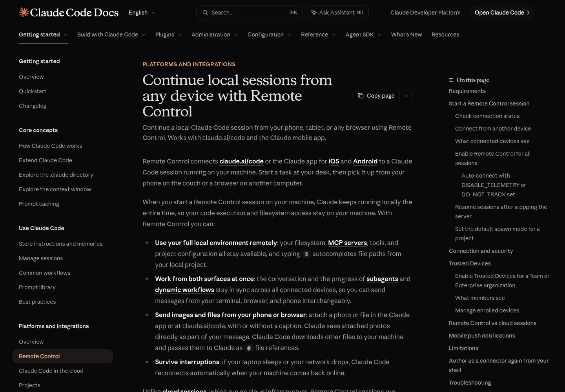Click the magnifying glass search icon
The height and width of the screenshot is (392, 565).
click(205, 13)
